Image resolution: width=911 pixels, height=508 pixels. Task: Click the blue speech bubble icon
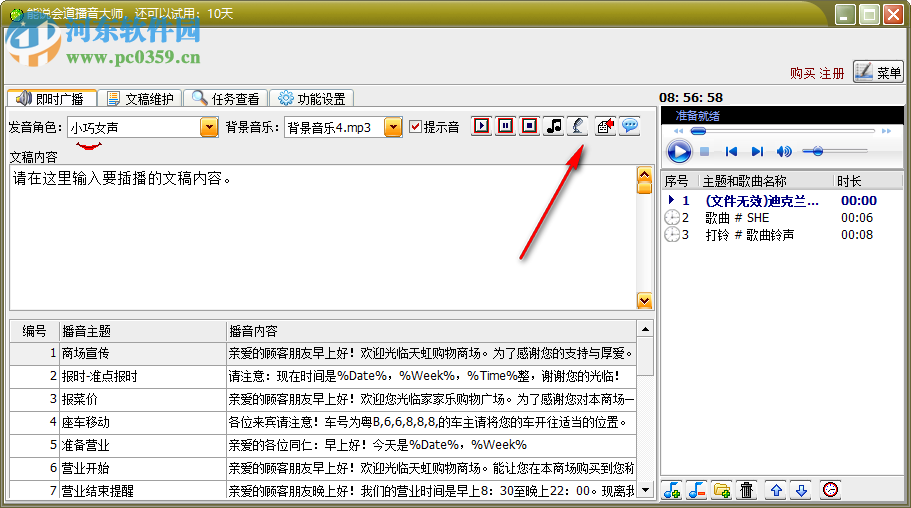pos(630,126)
